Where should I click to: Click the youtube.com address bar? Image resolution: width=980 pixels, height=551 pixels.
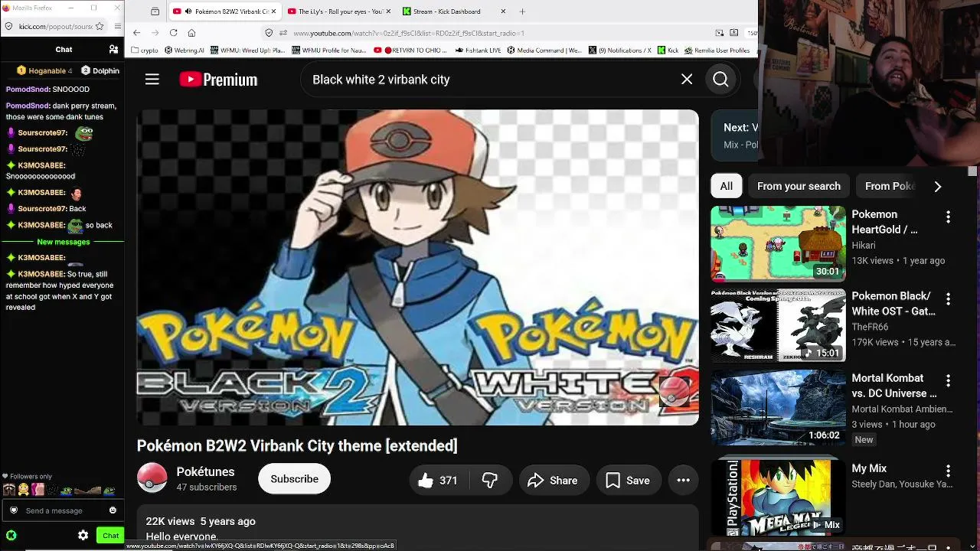coord(490,33)
